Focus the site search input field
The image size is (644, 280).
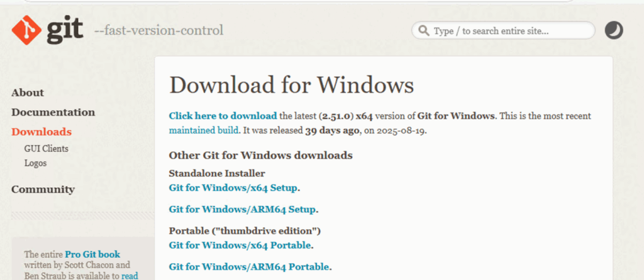tap(509, 31)
